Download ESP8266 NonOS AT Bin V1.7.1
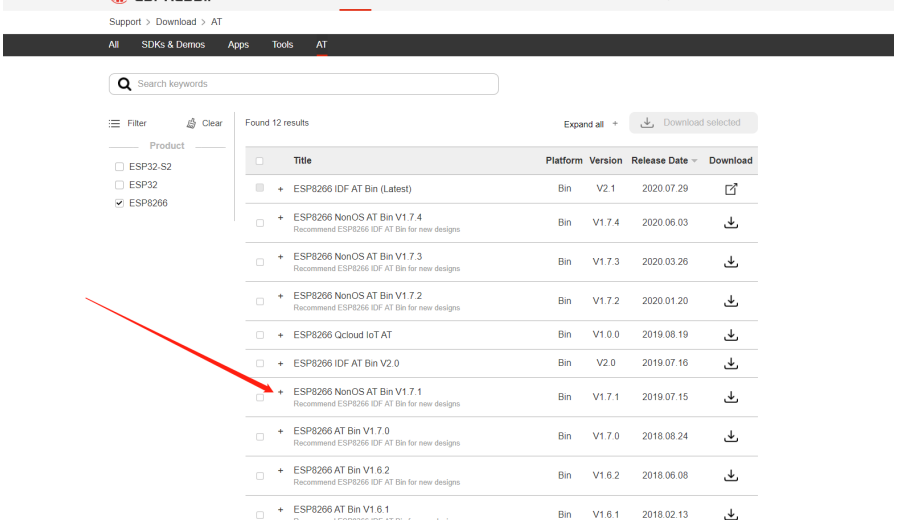906x531 pixels. click(731, 397)
